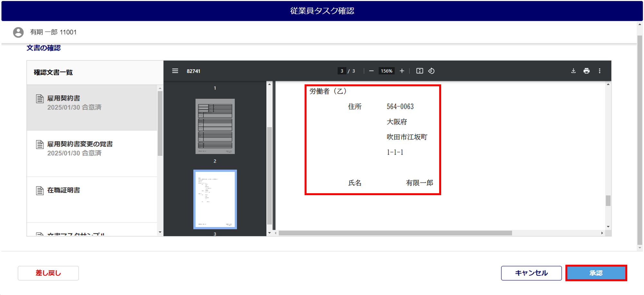Select the page 1 thumbnail

[215, 126]
